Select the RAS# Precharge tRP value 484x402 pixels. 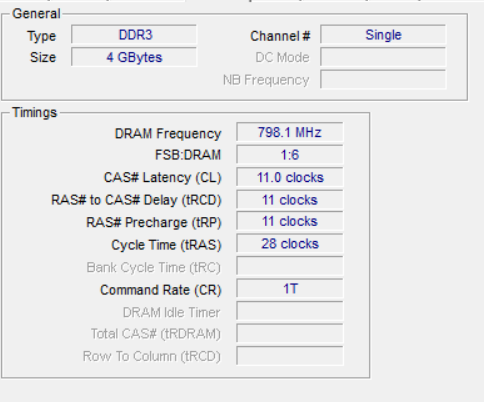(x=290, y=221)
